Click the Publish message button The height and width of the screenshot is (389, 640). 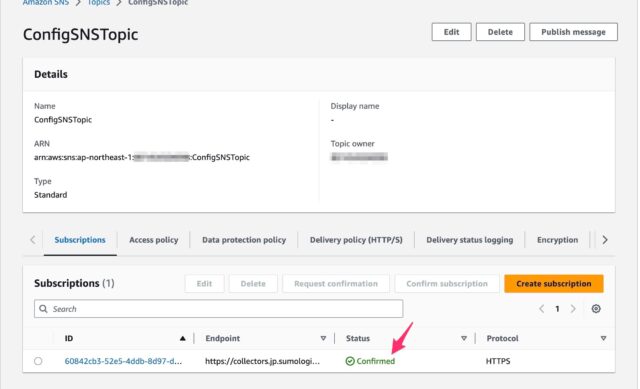click(x=573, y=32)
